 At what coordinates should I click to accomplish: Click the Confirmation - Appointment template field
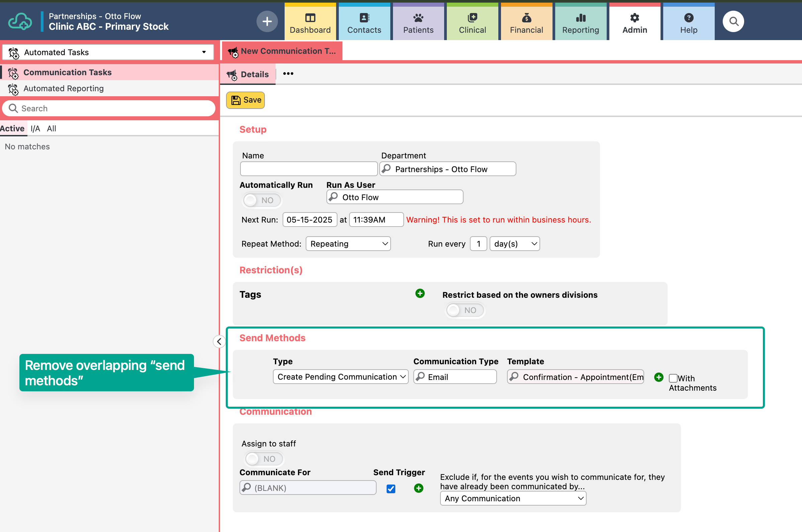tap(576, 377)
